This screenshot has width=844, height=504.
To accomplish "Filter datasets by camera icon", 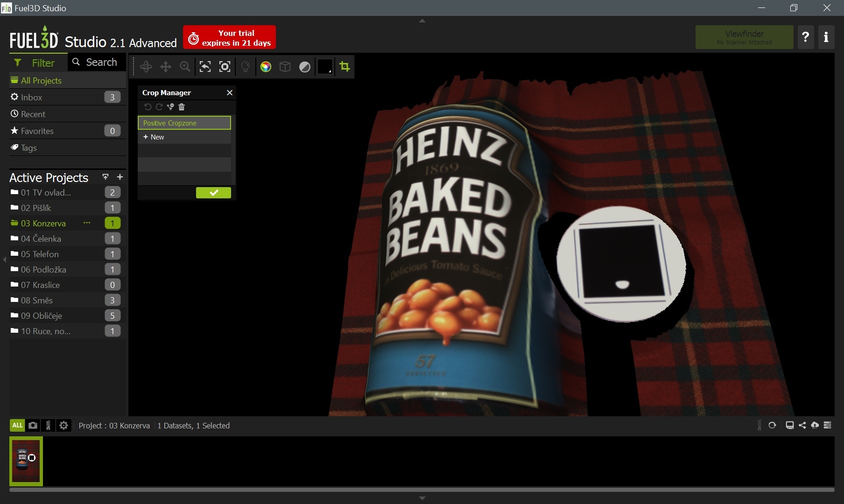I will tap(33, 425).
